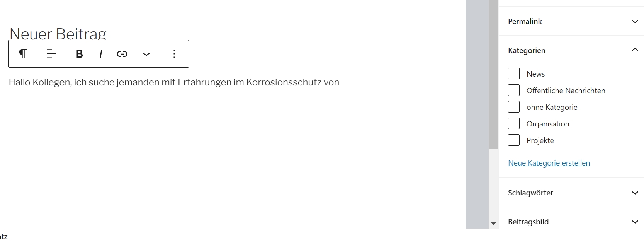
Task: Check the News category
Action: (x=514, y=73)
